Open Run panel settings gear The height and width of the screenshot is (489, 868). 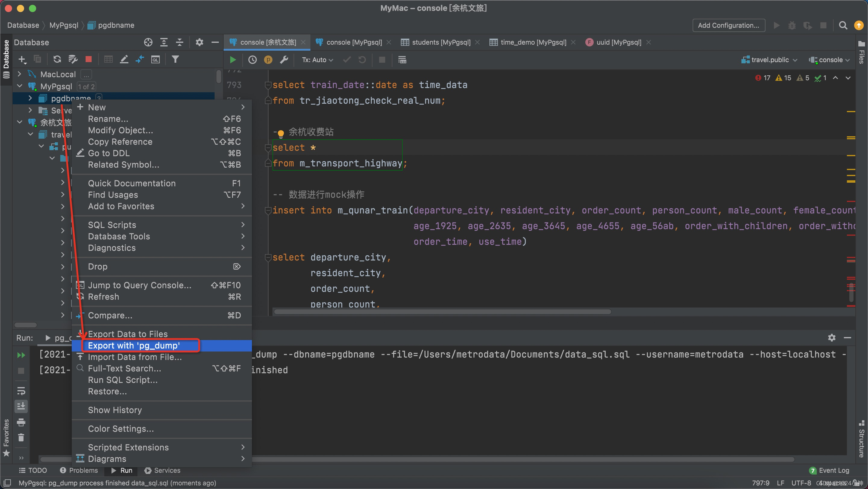coord(832,338)
